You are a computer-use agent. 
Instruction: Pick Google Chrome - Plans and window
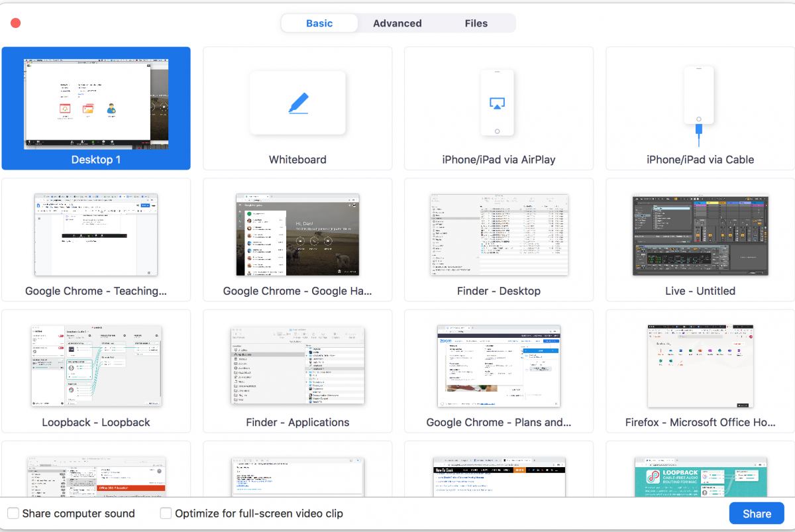pos(499,371)
